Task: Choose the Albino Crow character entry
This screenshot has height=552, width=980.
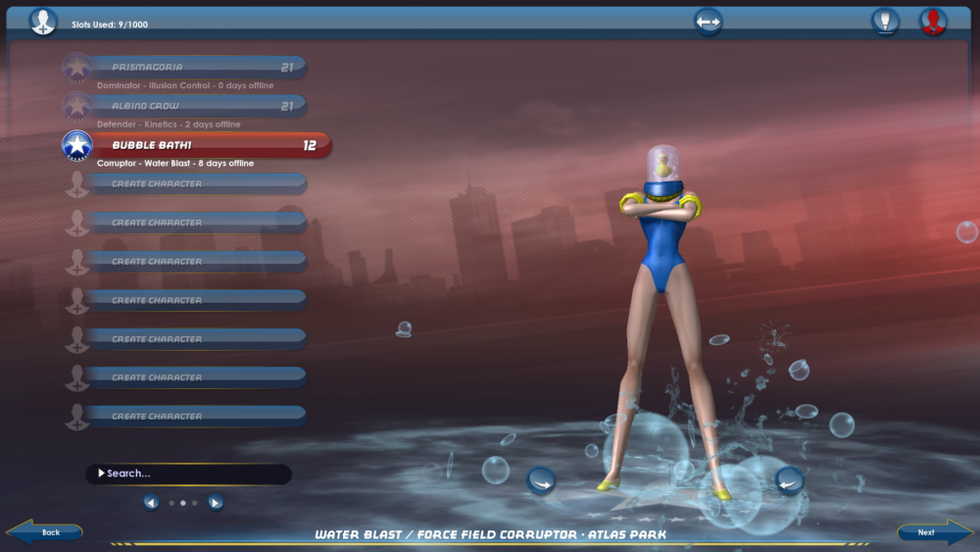Action: click(196, 106)
